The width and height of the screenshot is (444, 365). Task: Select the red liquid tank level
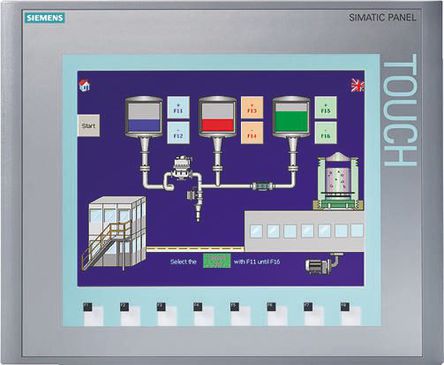[x=217, y=117]
